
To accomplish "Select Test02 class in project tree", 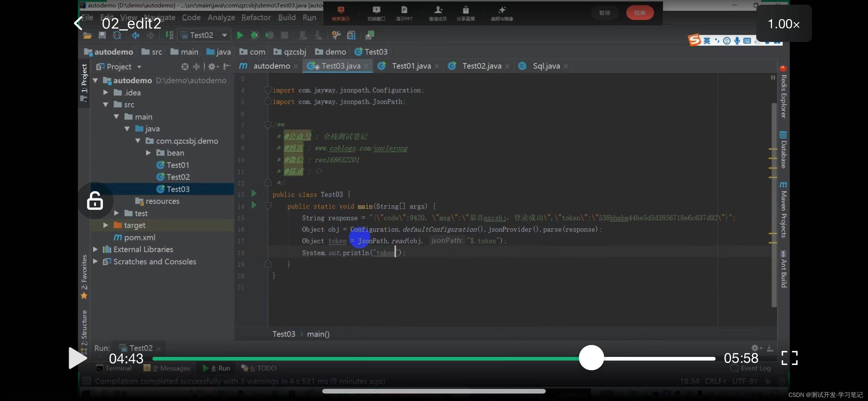I will [x=173, y=177].
